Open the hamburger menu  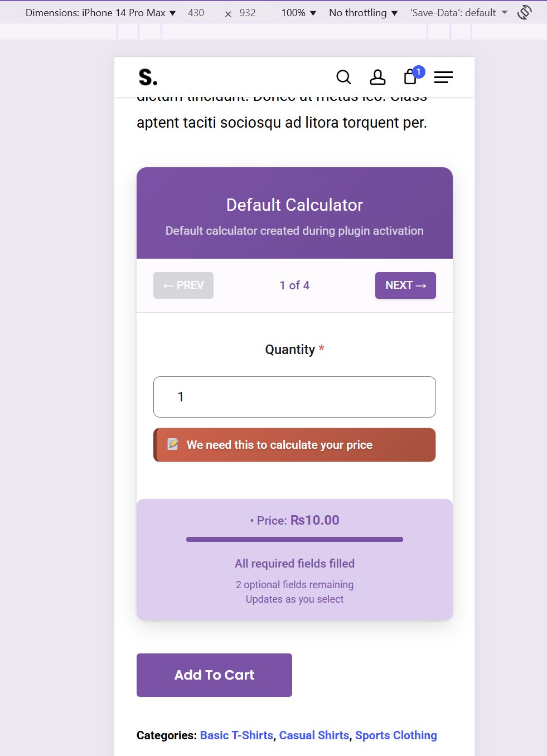point(443,77)
